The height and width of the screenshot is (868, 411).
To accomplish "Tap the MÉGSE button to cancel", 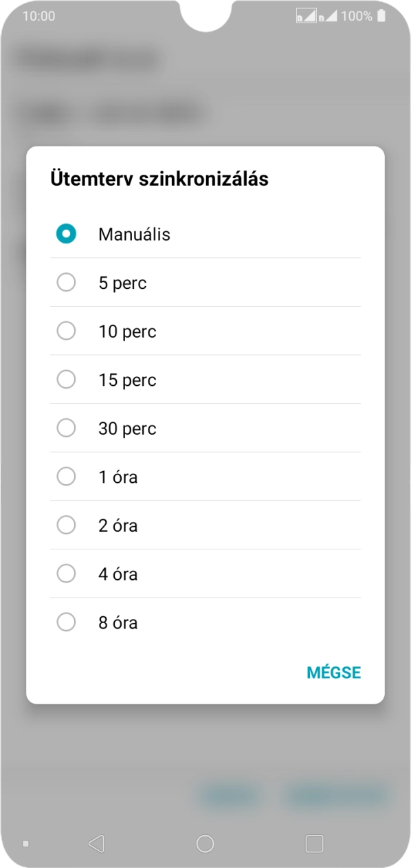I will (333, 672).
